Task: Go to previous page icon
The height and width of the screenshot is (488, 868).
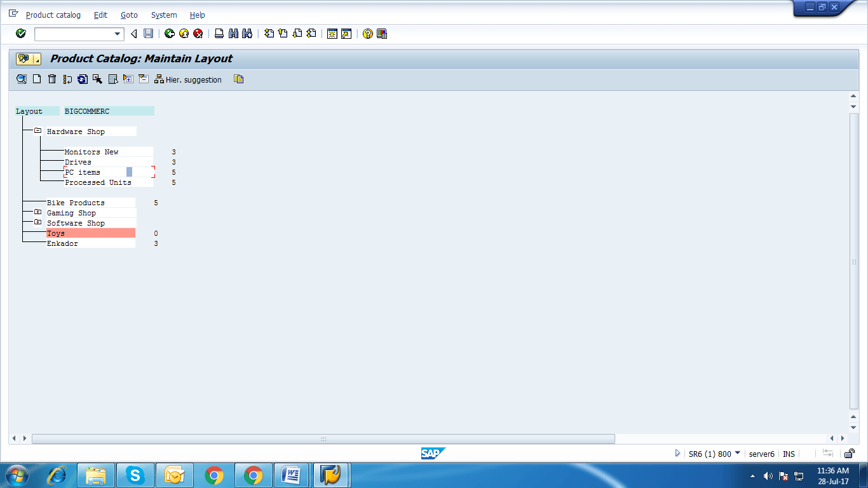Action: pyautogui.click(x=283, y=34)
